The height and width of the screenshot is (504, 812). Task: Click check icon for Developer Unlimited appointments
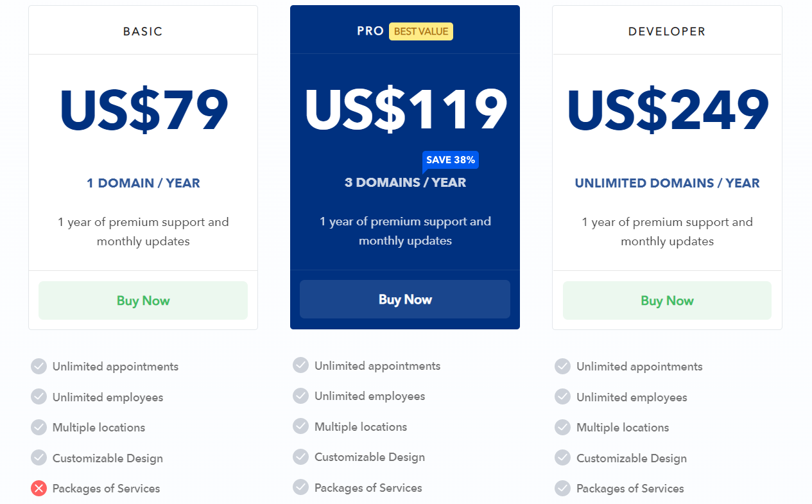pyautogui.click(x=563, y=367)
